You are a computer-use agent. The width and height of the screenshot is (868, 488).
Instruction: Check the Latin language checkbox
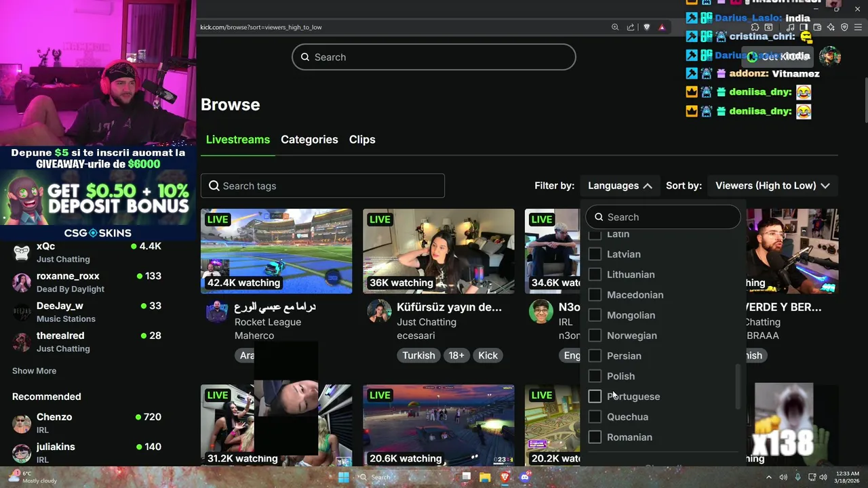click(595, 235)
